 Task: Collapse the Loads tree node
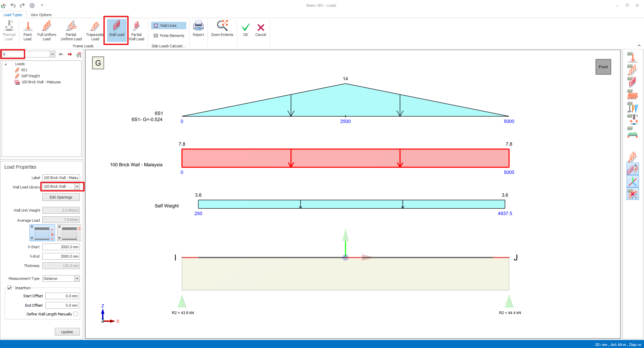click(x=6, y=64)
